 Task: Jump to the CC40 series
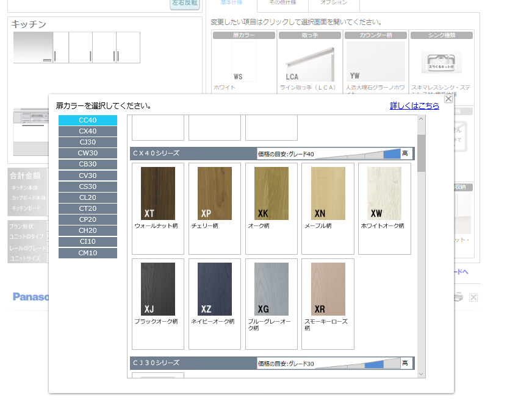click(x=88, y=120)
